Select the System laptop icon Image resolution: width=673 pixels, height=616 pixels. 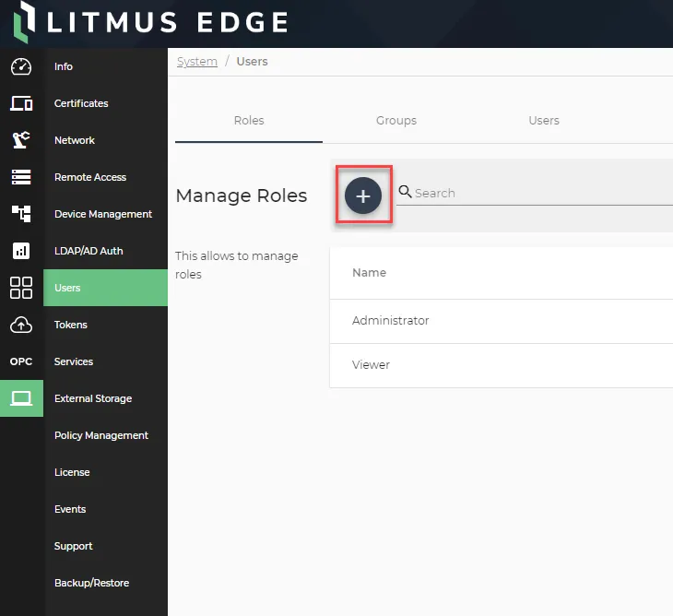pyautogui.click(x=21, y=398)
